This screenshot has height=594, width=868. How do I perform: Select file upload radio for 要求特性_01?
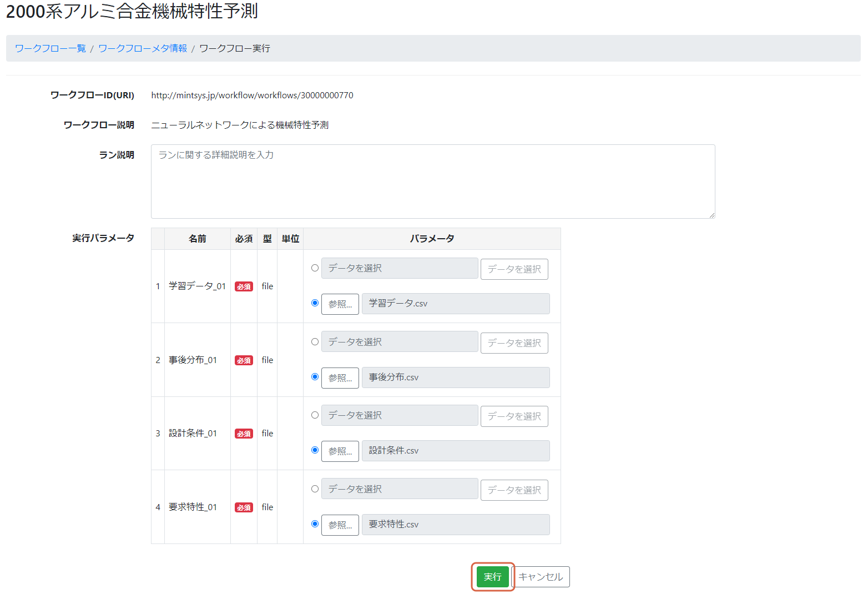(315, 524)
